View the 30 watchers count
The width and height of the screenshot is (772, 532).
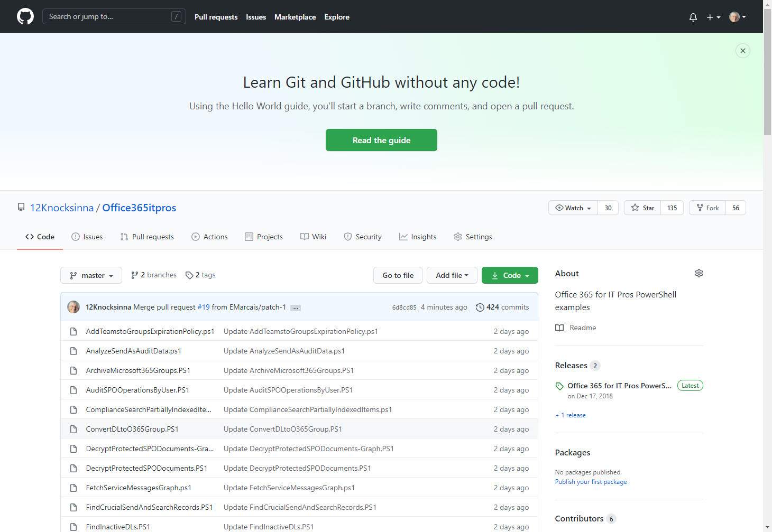click(608, 208)
